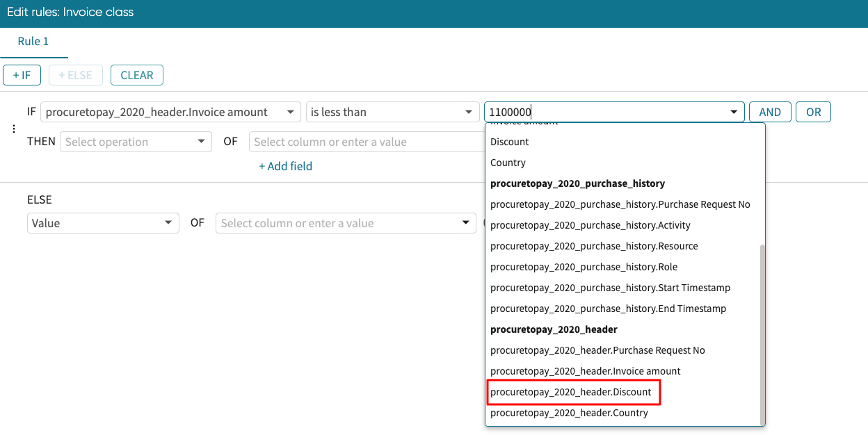Collapse the value dropdown using its arrow

(734, 113)
